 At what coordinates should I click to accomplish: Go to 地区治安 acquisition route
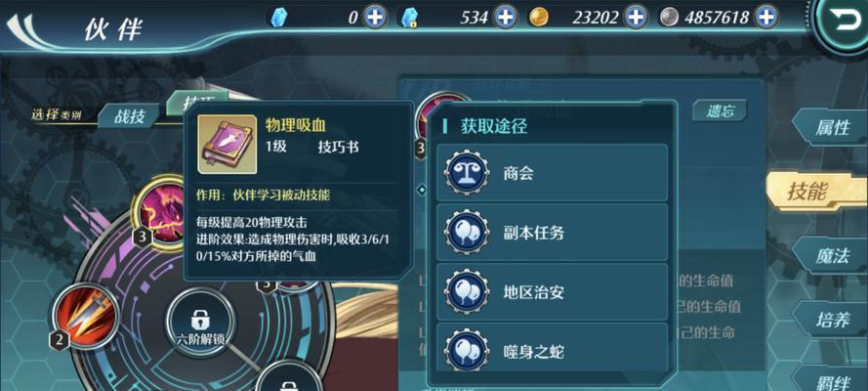552,292
